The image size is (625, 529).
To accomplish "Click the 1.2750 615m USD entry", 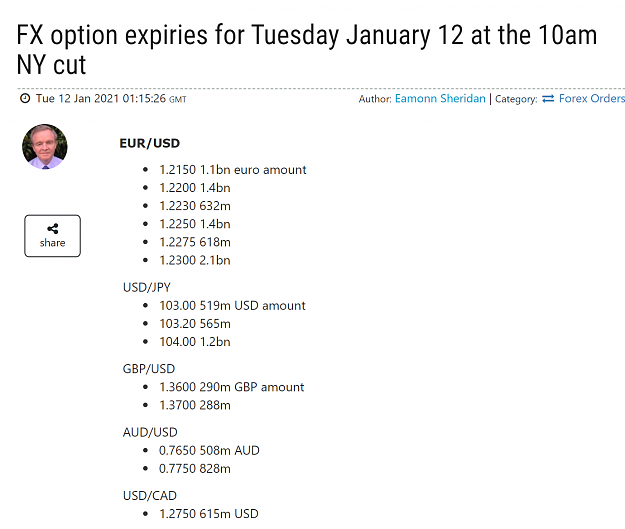I will coord(209,513).
